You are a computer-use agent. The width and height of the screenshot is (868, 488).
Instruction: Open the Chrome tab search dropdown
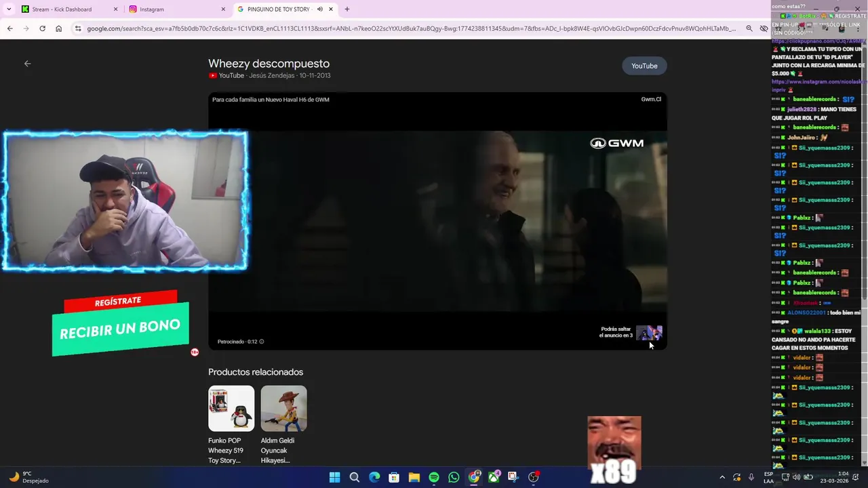point(9,9)
